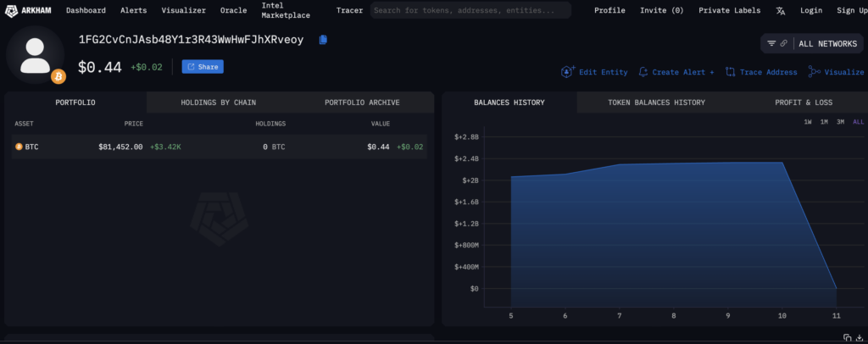Click the VALUE column header
868x344 pixels.
(381, 124)
